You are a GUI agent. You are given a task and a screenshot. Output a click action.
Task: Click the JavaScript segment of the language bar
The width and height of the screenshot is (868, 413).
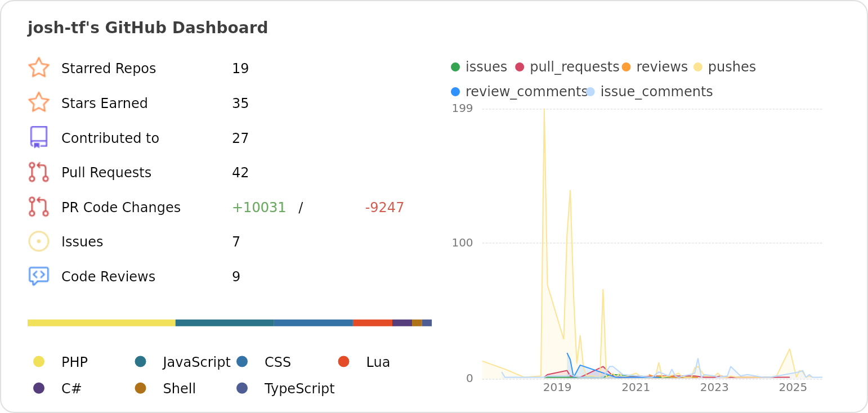224,322
